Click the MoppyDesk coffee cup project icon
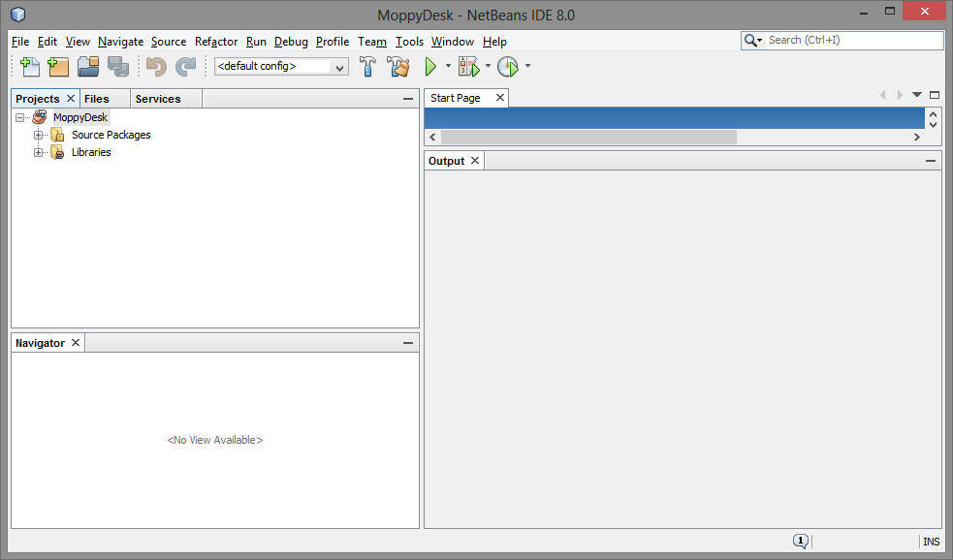This screenshot has height=560, width=953. point(40,116)
